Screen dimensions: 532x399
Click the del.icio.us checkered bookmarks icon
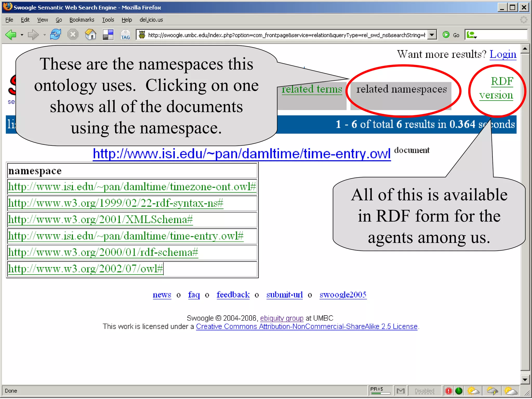coord(108,35)
